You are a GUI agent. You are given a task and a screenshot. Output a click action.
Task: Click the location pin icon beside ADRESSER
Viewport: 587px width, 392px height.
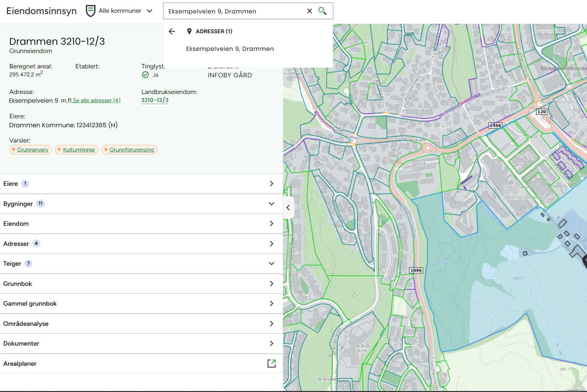coord(189,31)
